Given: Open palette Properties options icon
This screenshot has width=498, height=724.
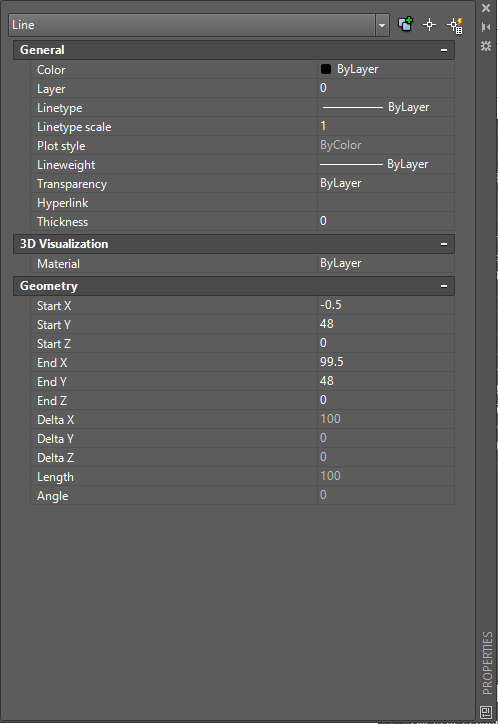Looking at the screenshot, I should click(486, 46).
